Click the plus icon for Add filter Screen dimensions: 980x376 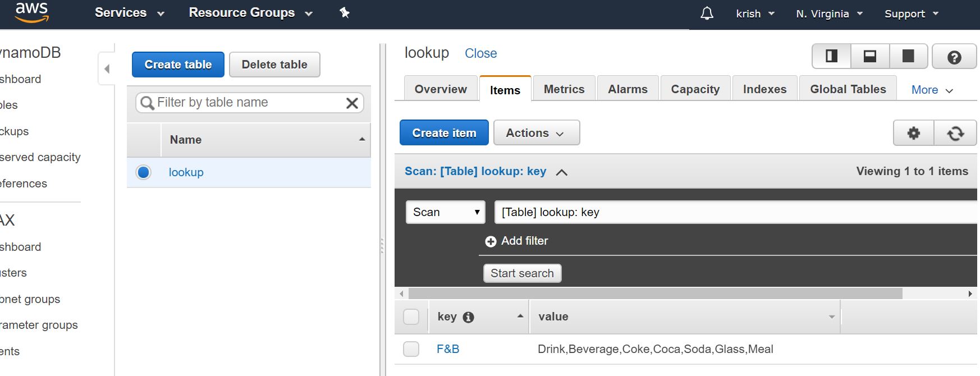coord(491,241)
